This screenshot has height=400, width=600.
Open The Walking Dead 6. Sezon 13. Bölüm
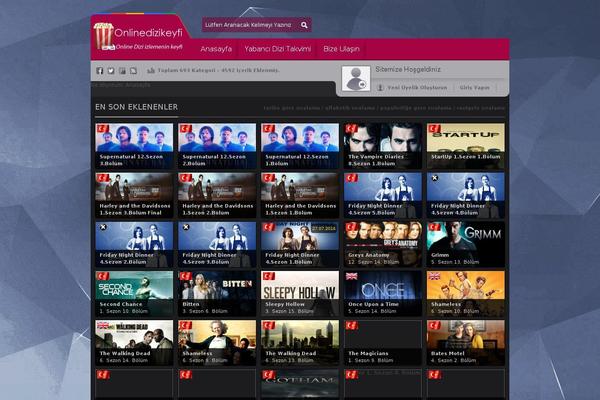point(300,343)
